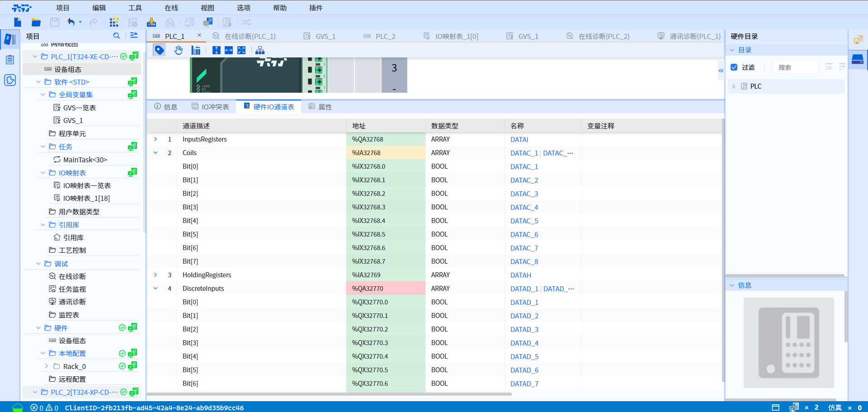
Task: Select the pan hand tool above the device view
Action: coord(178,50)
